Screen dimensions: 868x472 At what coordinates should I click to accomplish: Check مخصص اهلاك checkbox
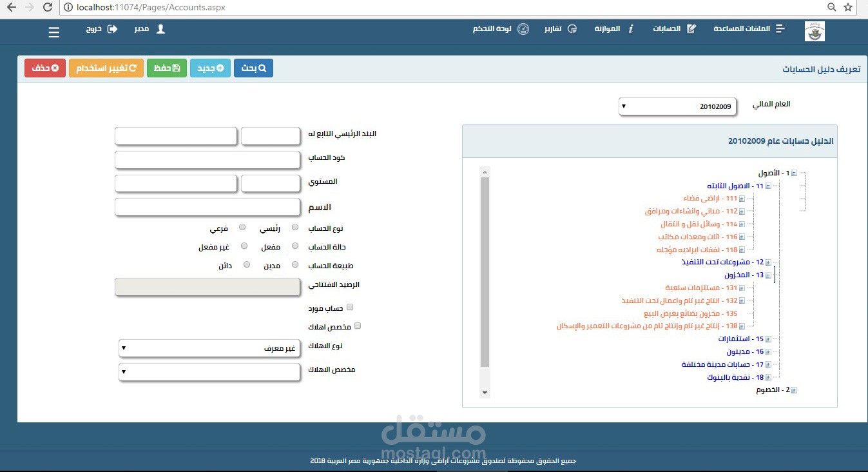tap(358, 326)
